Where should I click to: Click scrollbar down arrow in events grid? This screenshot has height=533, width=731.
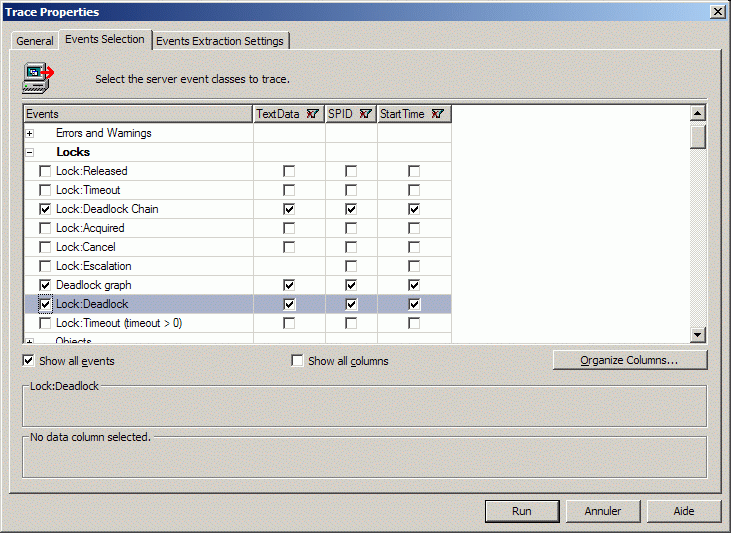(698, 335)
